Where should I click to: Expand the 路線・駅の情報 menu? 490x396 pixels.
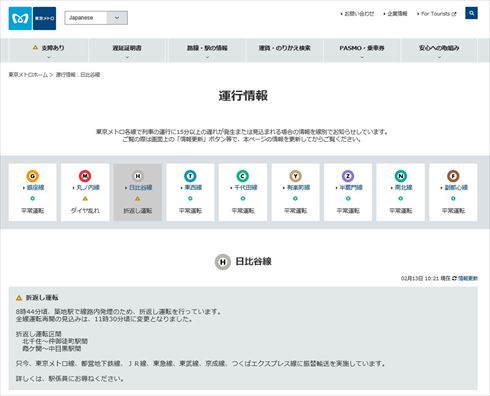207,50
